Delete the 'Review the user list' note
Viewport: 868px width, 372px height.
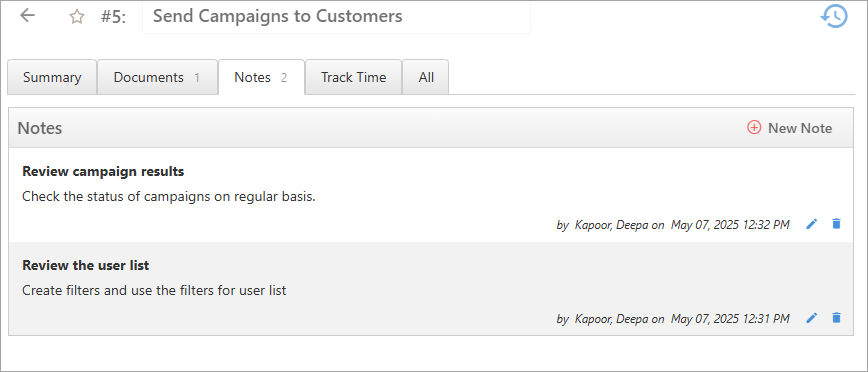836,318
